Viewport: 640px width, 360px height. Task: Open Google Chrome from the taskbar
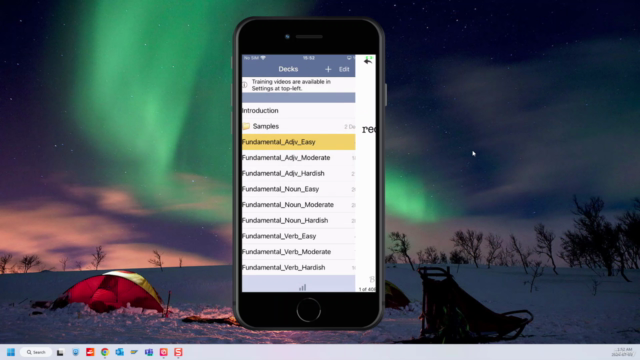pos(105,352)
